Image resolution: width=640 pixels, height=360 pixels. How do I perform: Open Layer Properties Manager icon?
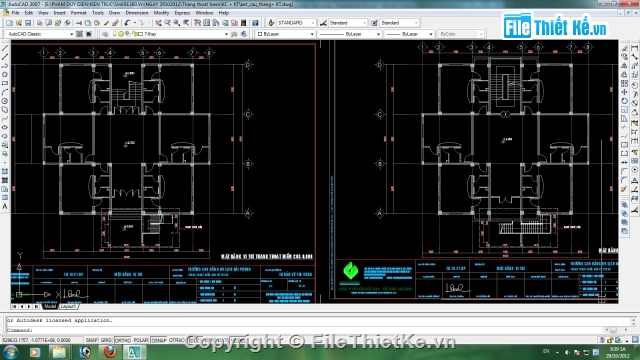[105, 34]
